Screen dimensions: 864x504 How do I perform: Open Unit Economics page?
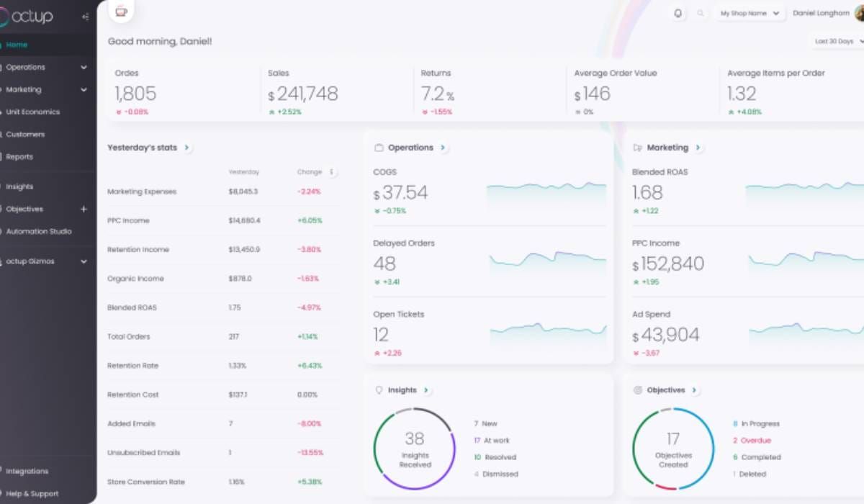coord(33,112)
